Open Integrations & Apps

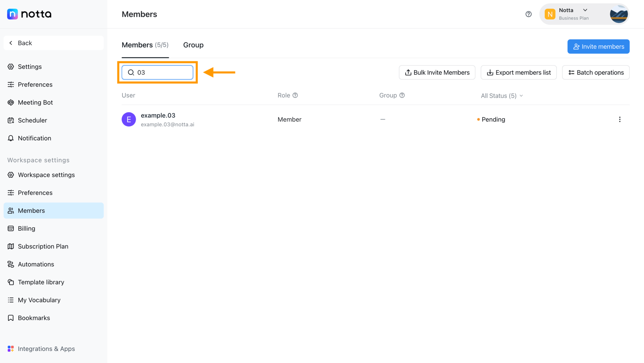54,349
